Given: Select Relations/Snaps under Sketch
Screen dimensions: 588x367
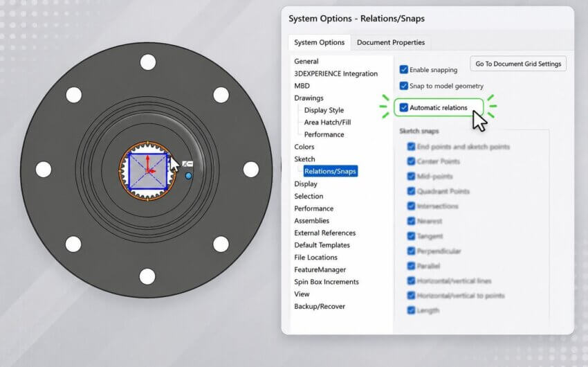Looking at the screenshot, I should pos(330,171).
